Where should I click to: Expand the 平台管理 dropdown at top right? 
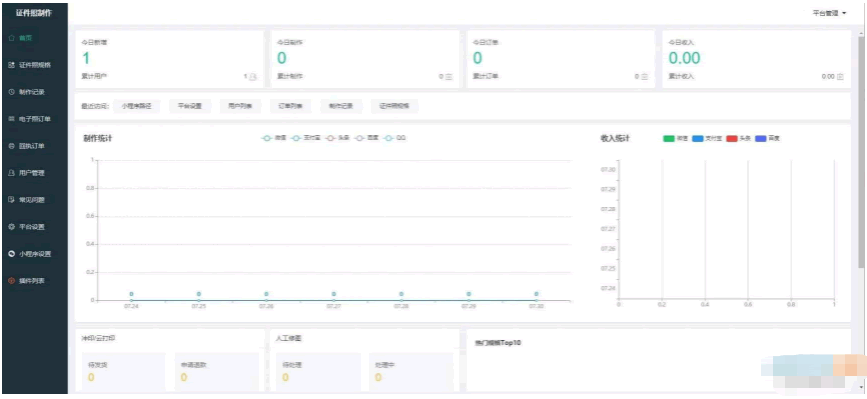pos(829,13)
